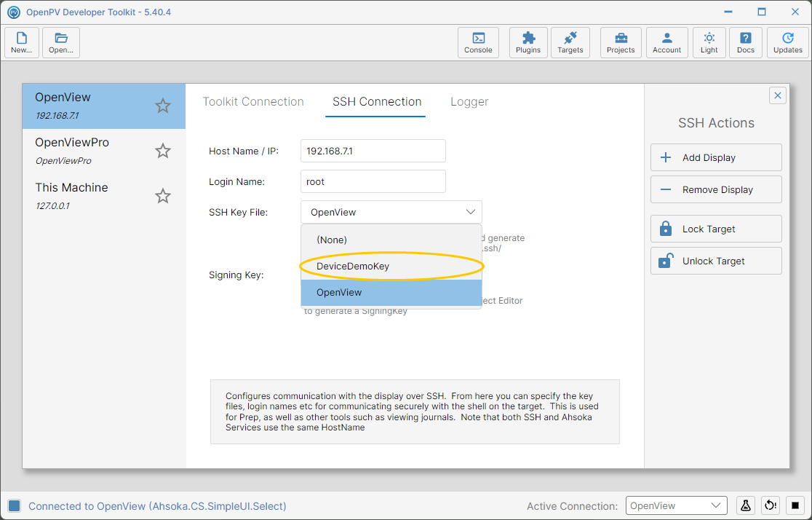Open the Projects toolbar item
This screenshot has width=812, height=520.
coord(621,42)
